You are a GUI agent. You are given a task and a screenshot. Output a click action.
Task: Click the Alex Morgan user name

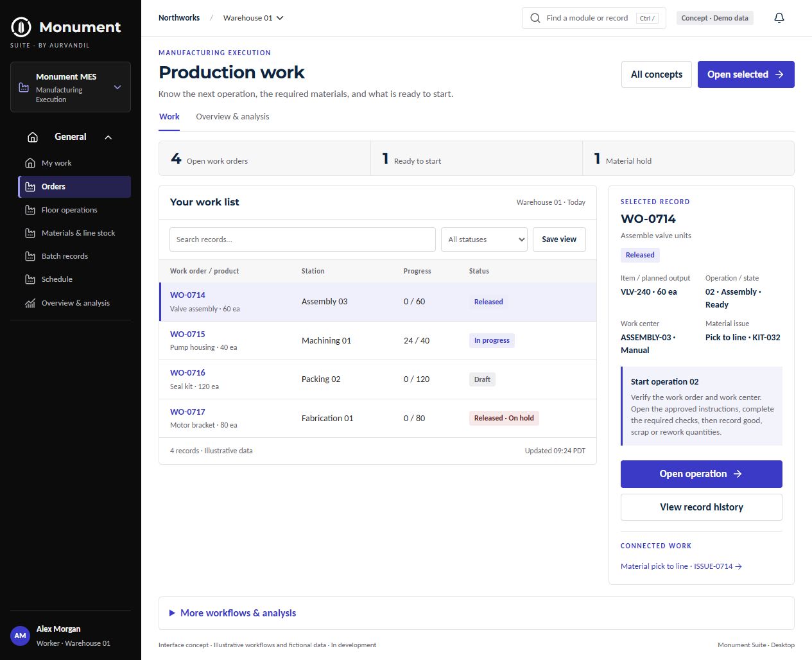(58, 629)
